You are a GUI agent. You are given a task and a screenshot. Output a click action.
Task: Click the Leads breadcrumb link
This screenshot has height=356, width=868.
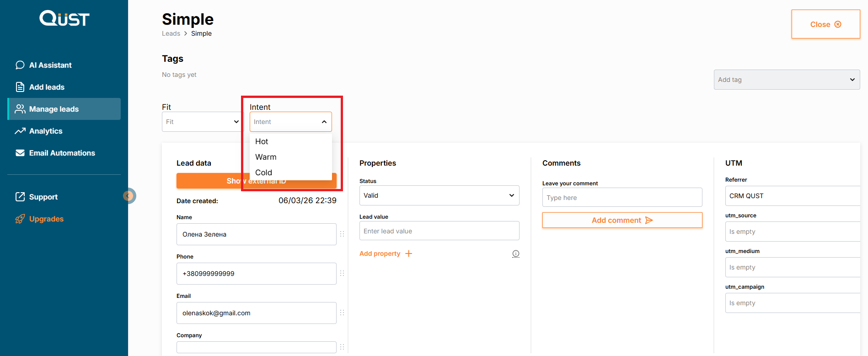coord(171,33)
